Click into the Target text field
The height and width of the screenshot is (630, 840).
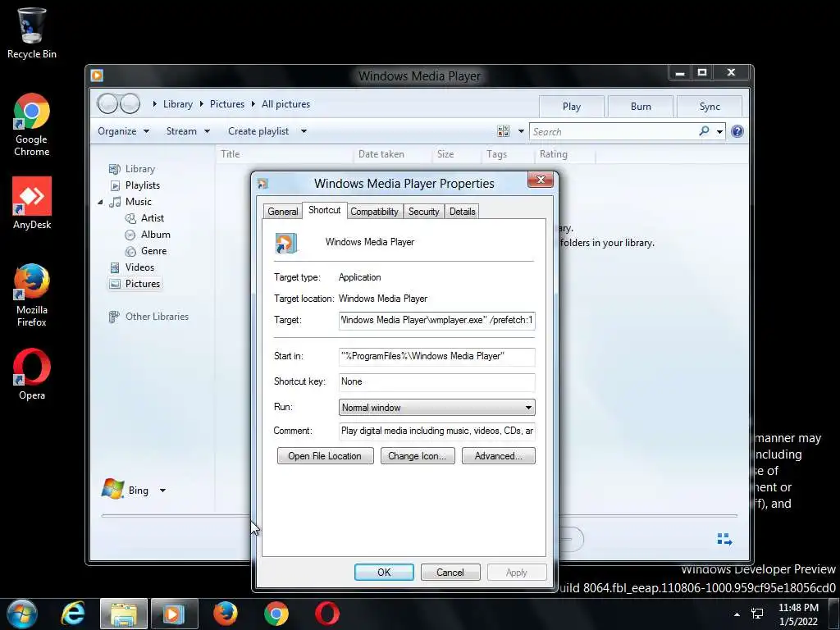tap(436, 321)
